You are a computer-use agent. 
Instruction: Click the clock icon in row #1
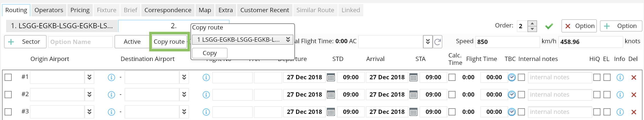click(x=512, y=77)
